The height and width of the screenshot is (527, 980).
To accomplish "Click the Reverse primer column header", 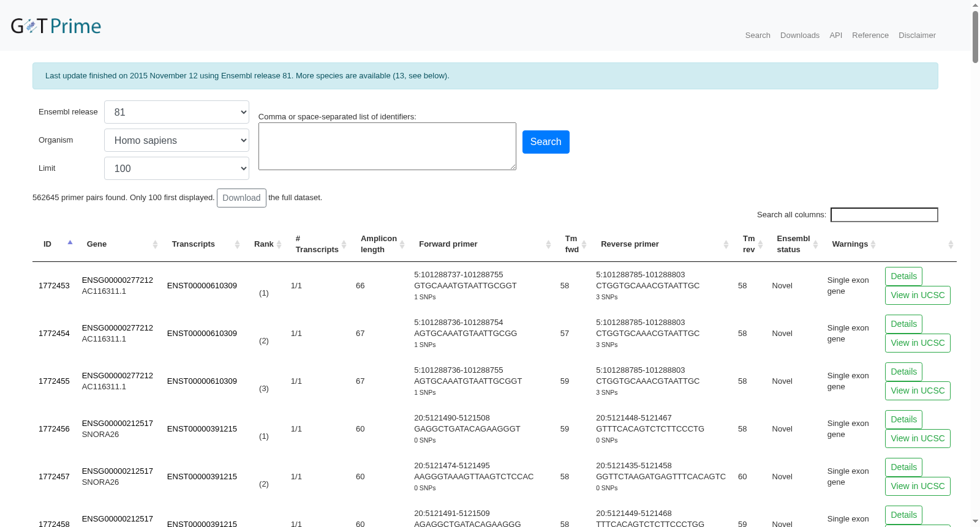I will tap(630, 244).
